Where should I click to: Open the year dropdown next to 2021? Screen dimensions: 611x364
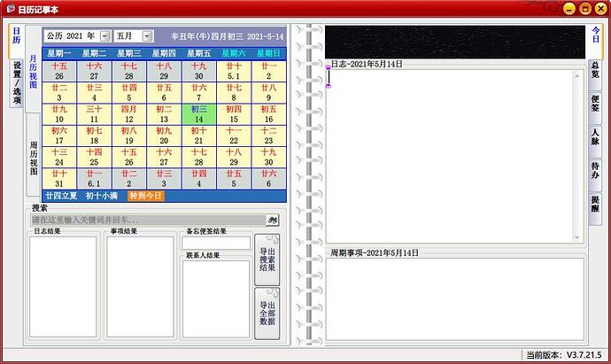104,36
